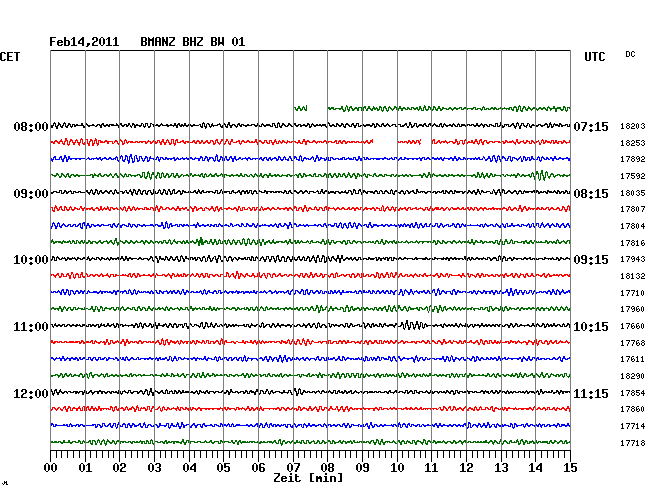
Task: Click the minute axis tick label "06"
Action: point(258,468)
